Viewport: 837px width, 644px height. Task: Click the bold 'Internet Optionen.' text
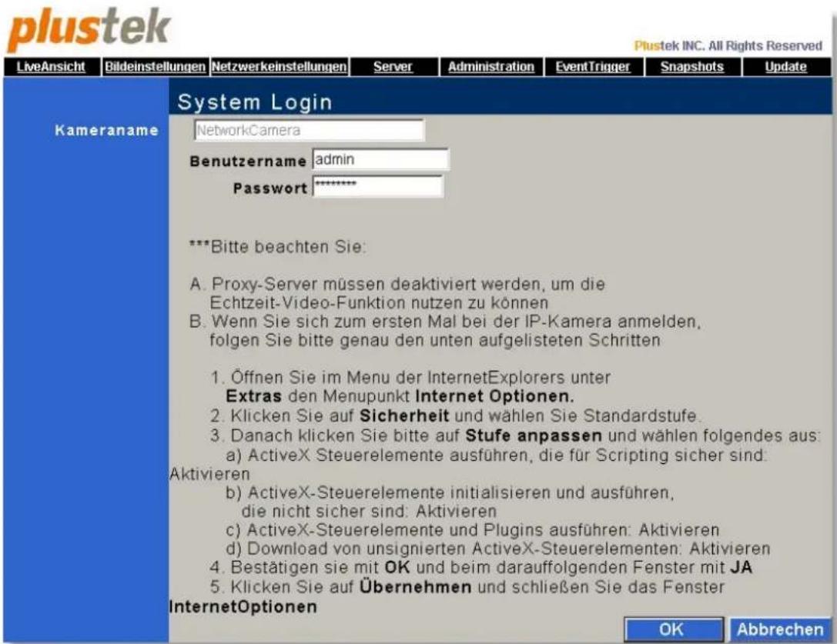coord(495,396)
